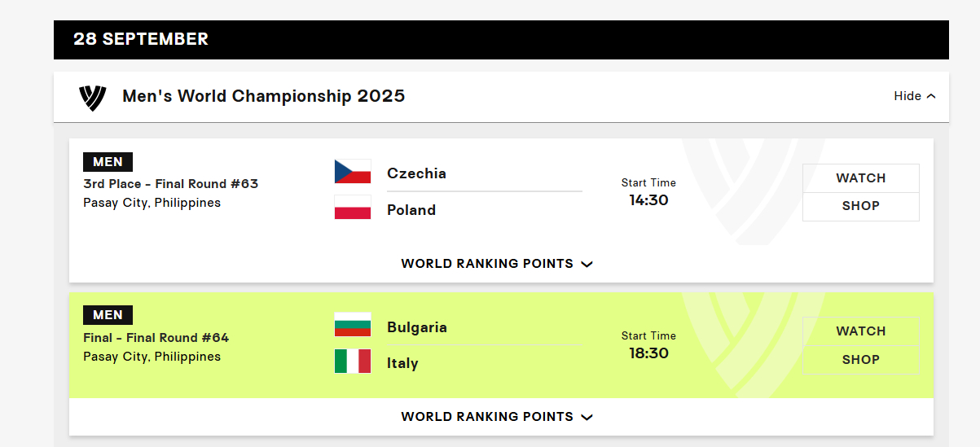980x447 pixels.
Task: Click the Volleyball World logo icon
Action: 92,98
